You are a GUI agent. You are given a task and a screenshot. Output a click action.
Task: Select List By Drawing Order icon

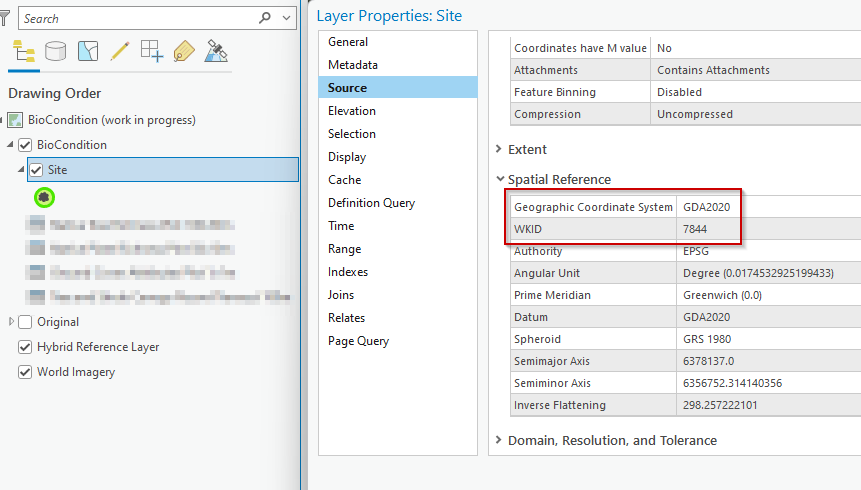coord(24,51)
